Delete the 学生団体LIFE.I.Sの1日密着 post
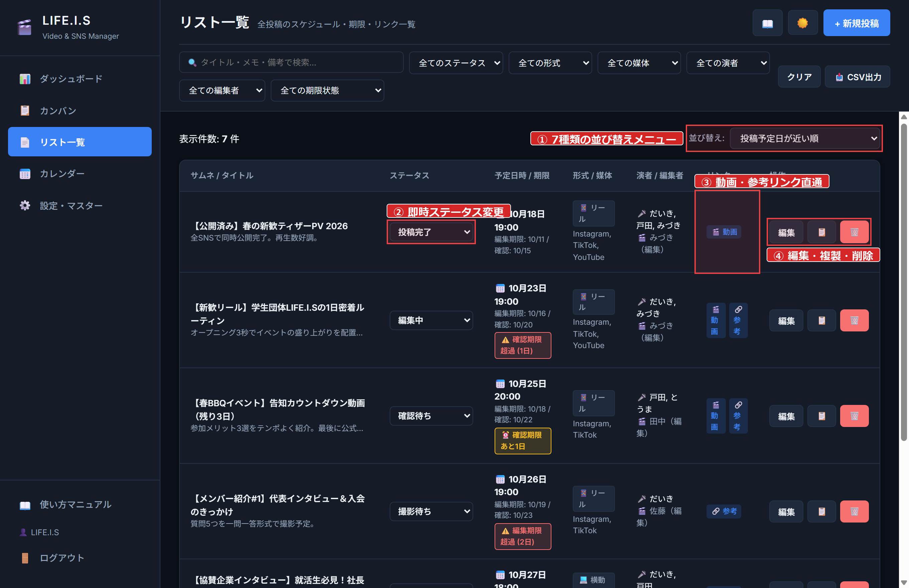This screenshot has height=588, width=909. click(x=854, y=320)
